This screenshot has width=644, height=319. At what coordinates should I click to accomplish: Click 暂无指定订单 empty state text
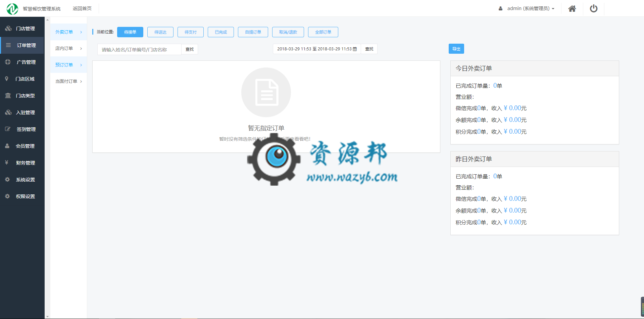266,128
